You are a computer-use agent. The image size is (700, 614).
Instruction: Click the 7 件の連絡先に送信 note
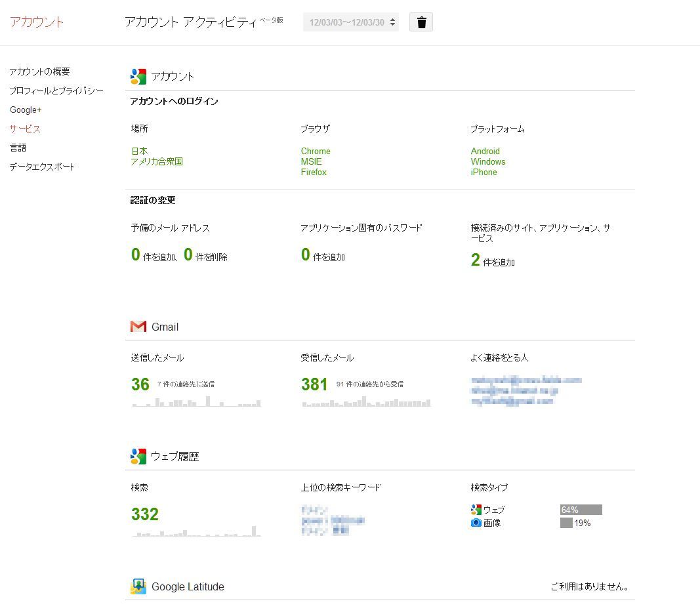(186, 384)
